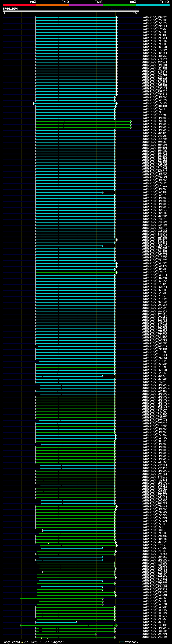
Task: Click the cyan alignment bar for UniRef100_A9PE28
Action: click(77, 17)
